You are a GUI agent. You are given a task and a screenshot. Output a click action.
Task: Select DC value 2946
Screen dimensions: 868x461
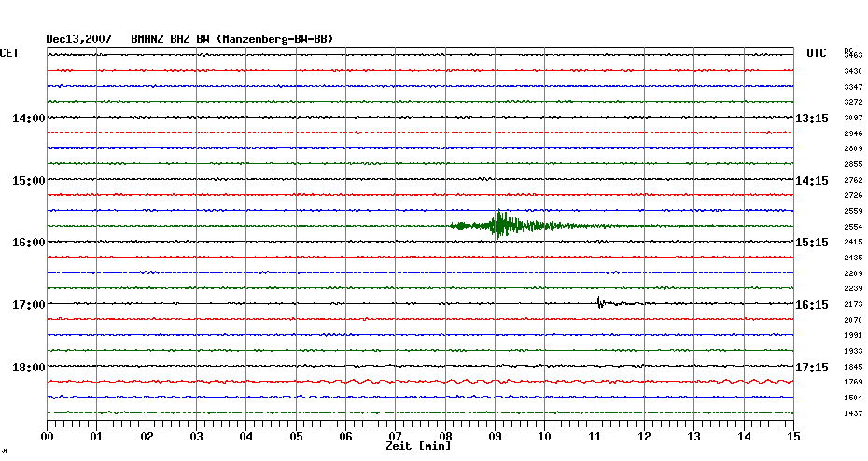pyautogui.click(x=853, y=134)
